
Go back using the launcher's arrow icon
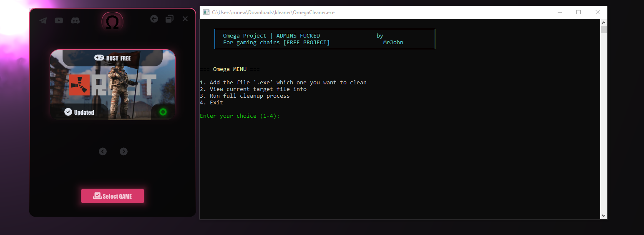(154, 19)
